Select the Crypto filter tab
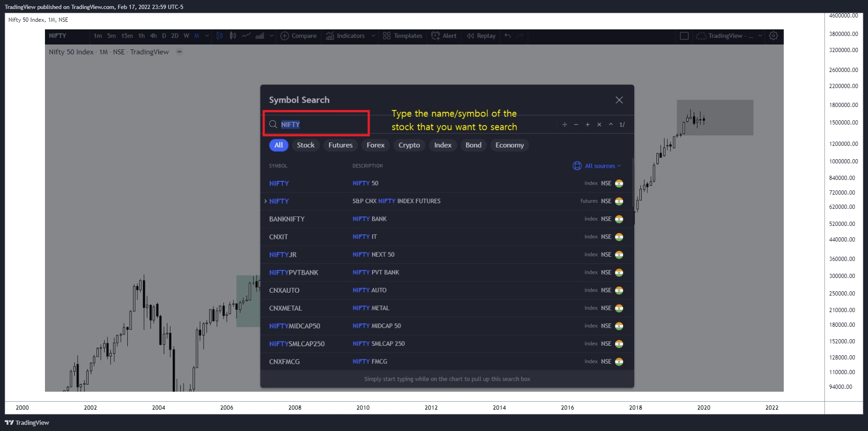 coord(409,145)
